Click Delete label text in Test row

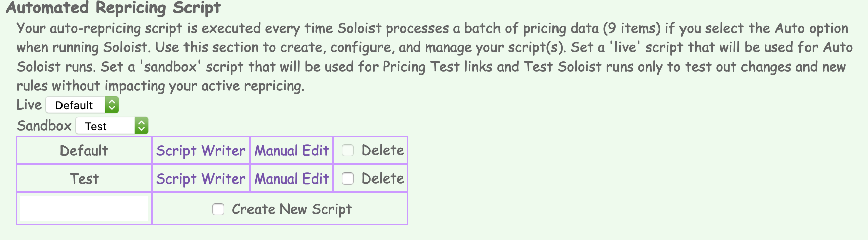[383, 178]
